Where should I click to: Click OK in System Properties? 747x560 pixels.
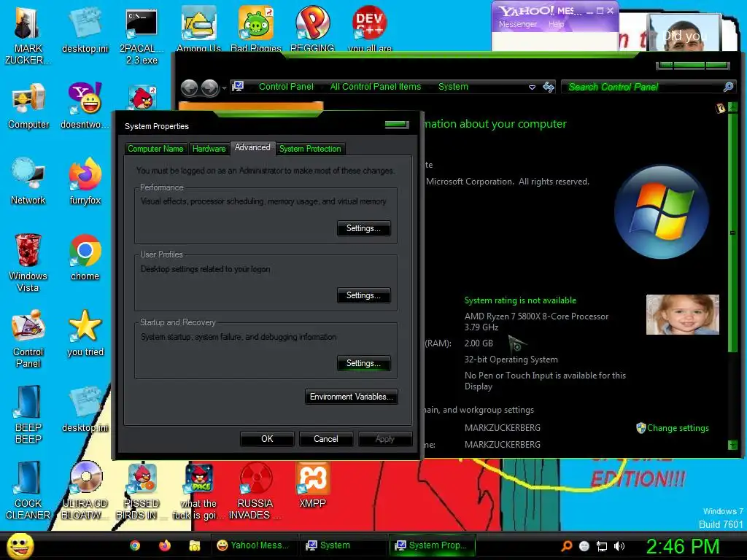[x=267, y=439]
